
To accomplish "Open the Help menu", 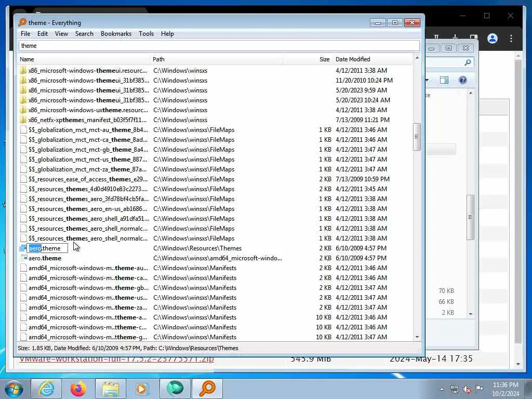I will pos(167,34).
